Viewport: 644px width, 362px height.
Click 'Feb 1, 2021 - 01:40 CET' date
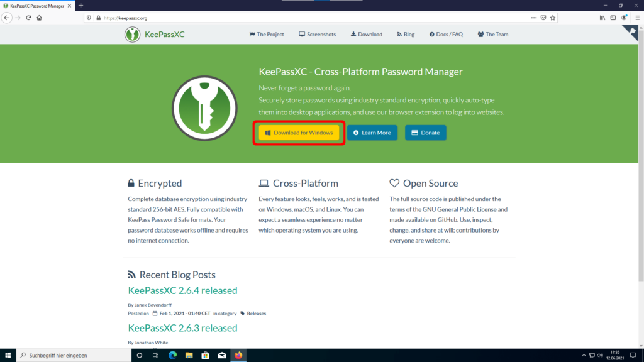tap(185, 314)
